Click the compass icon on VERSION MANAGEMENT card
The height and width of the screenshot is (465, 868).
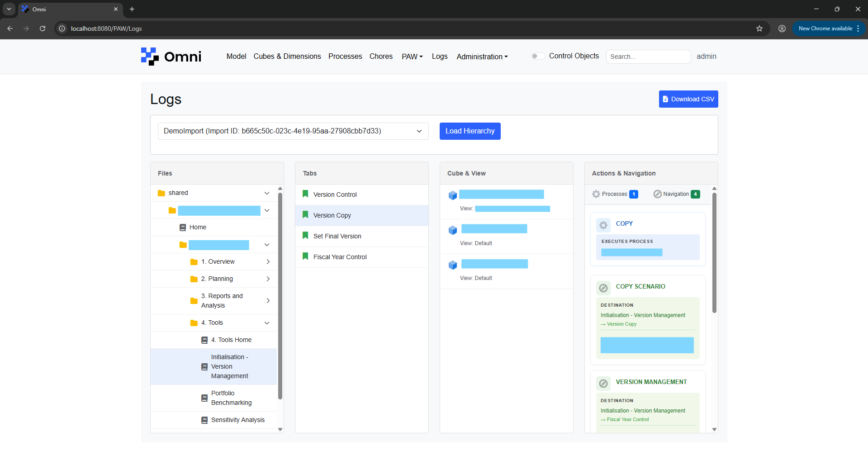(x=603, y=384)
